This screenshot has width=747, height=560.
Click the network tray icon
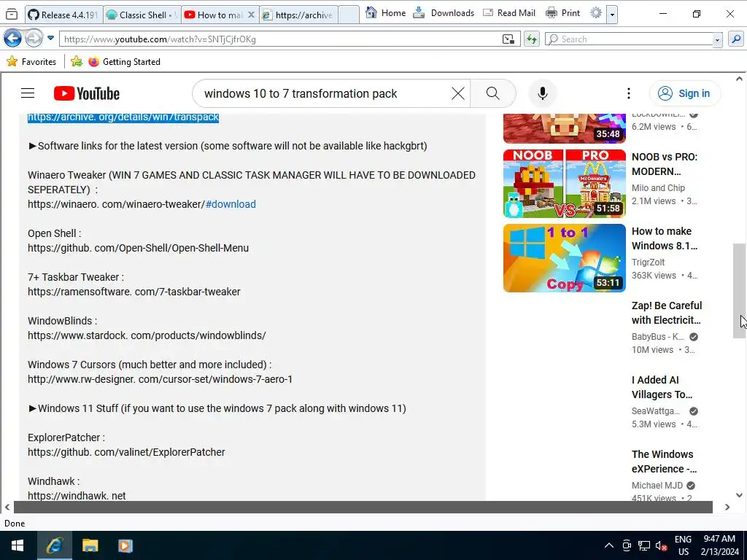pyautogui.click(x=644, y=545)
